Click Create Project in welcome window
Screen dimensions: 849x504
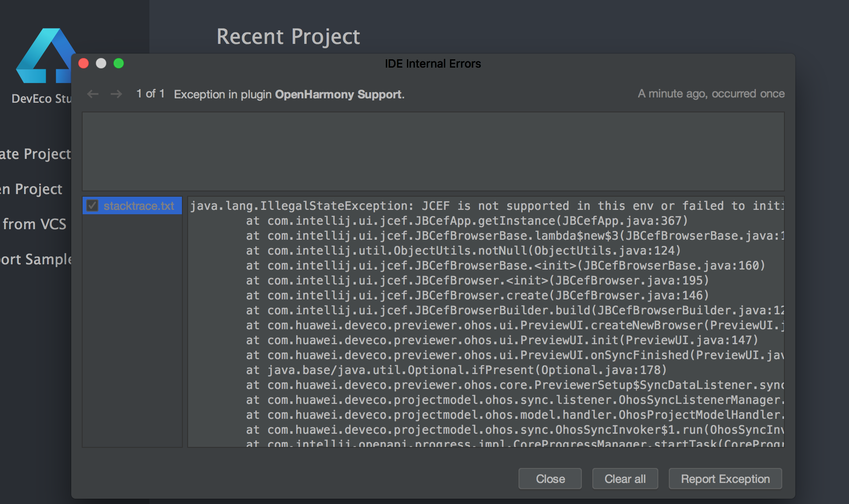coord(35,154)
